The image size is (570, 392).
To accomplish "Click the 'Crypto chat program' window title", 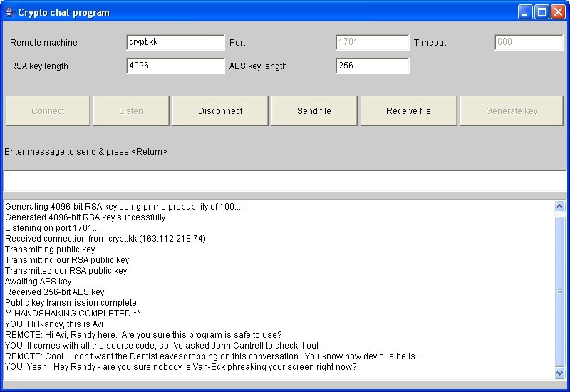I will coord(63,12).
